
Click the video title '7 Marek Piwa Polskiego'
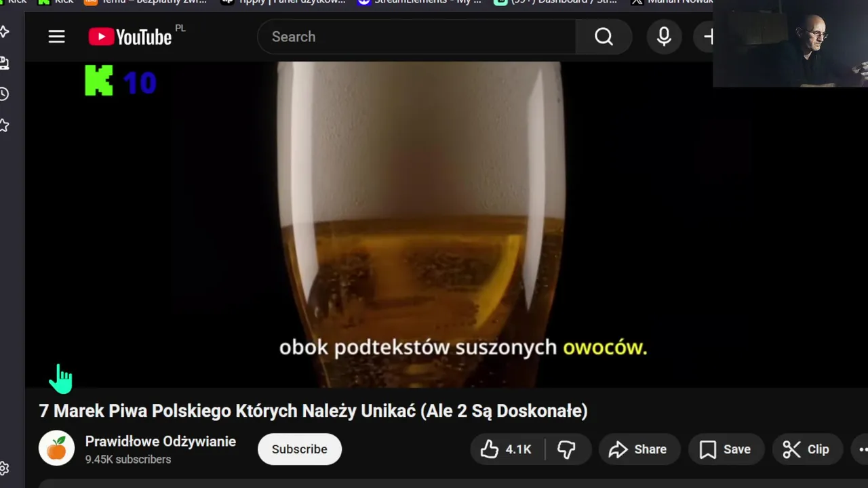(313, 411)
